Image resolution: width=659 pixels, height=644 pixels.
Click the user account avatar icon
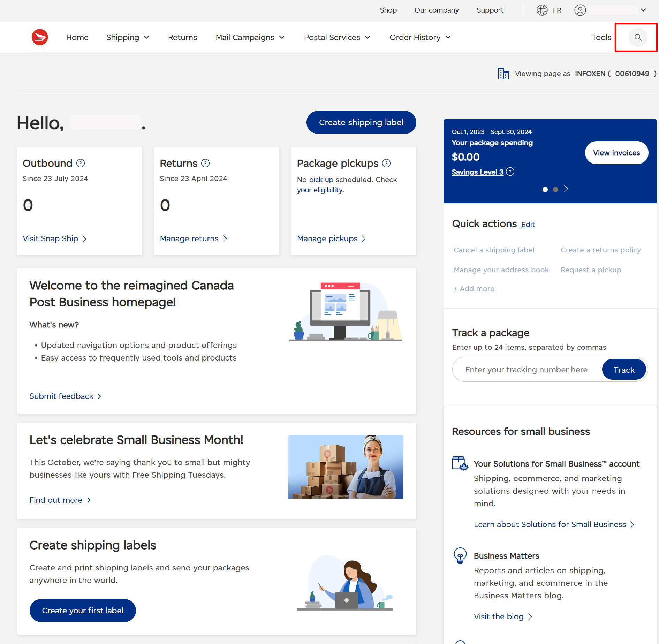(x=580, y=10)
